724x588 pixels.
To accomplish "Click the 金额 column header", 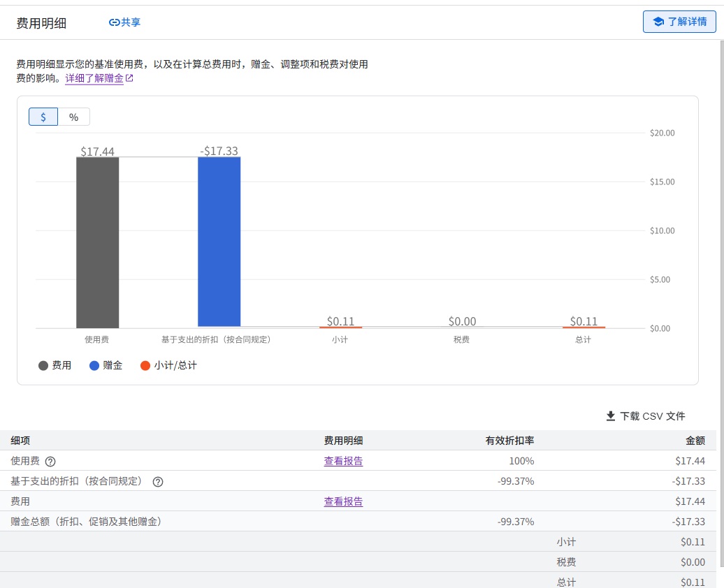I will click(x=695, y=441).
